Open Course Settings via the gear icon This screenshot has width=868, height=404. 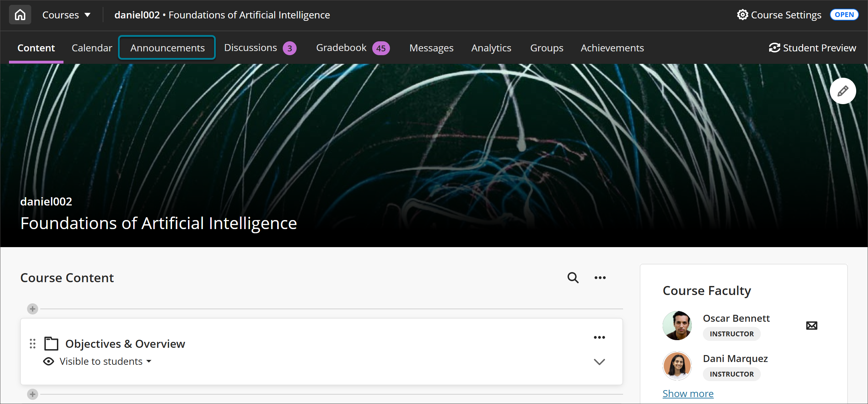tap(743, 15)
